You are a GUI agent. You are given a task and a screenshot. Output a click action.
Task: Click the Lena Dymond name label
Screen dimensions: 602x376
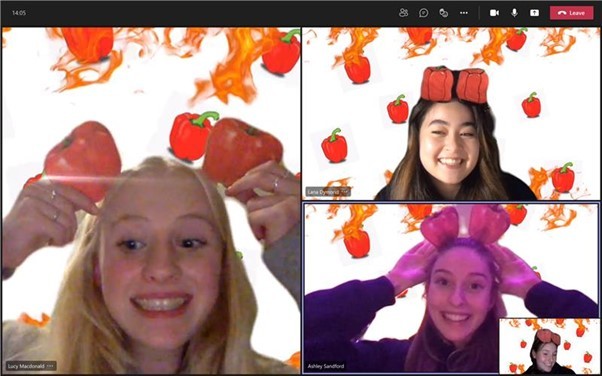(323, 192)
